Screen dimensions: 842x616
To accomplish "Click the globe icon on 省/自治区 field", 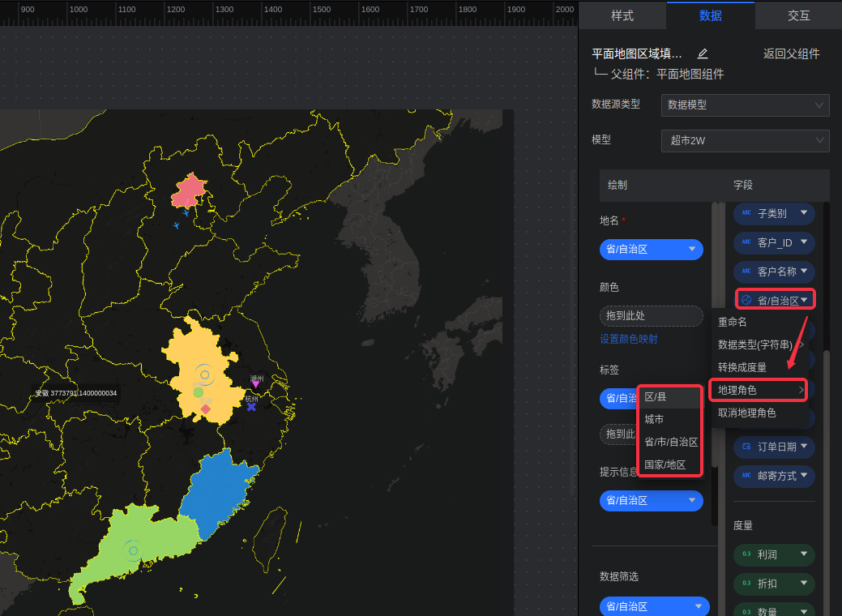I will pyautogui.click(x=746, y=301).
